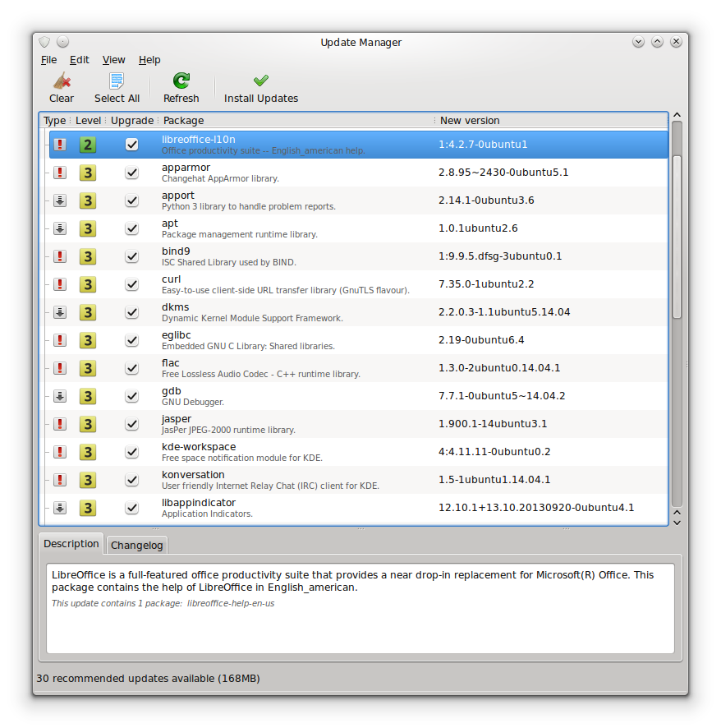This screenshot has width=721, height=728.
Task: Click level 2 badge for libreoffice-l10n
Action: click(88, 145)
